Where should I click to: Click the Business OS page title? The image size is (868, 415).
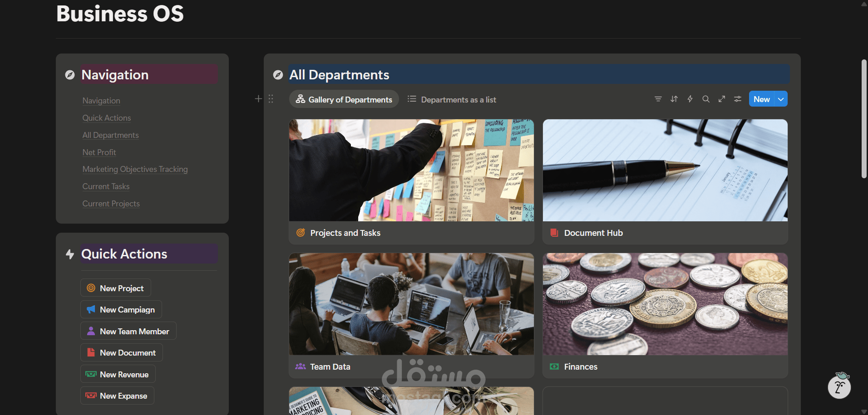120,14
